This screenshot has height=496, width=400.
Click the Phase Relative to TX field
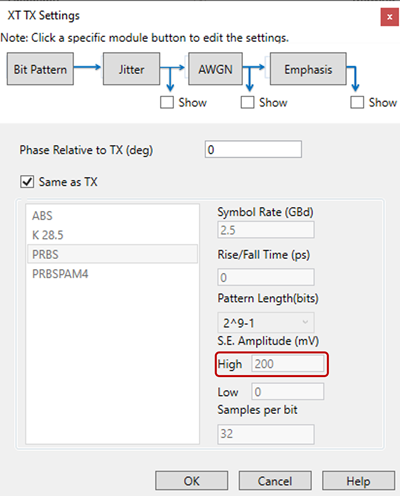(x=253, y=149)
